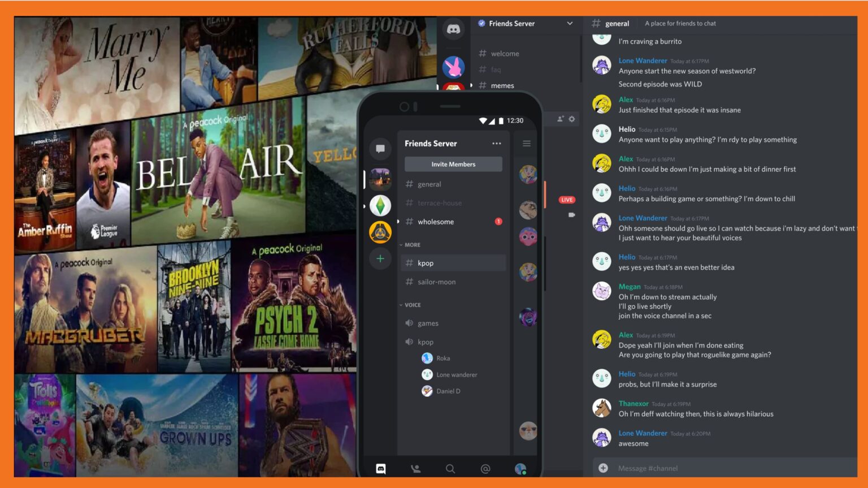Tap the yellow crown server icon

[380, 232]
